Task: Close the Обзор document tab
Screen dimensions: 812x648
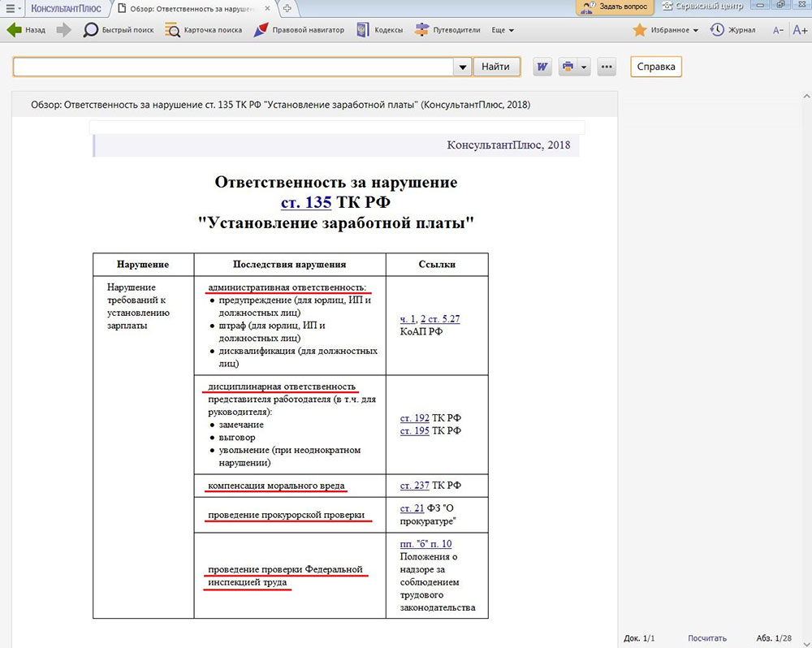Action: click(x=267, y=8)
